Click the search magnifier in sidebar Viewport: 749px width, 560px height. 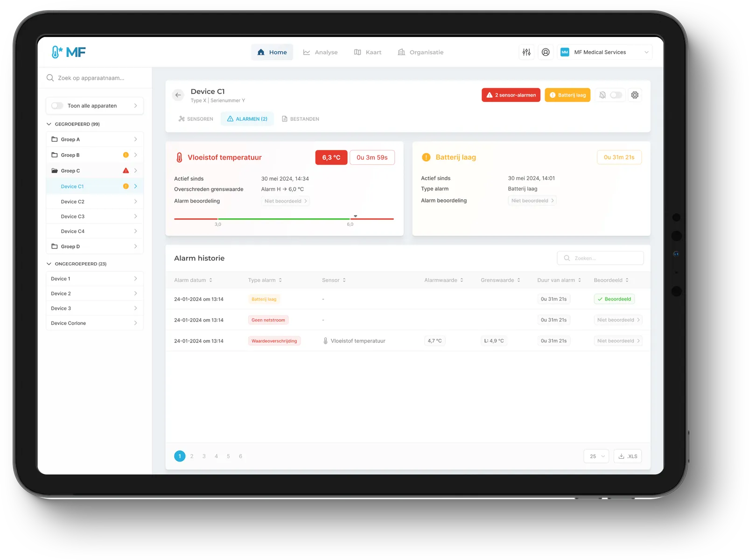click(x=50, y=78)
